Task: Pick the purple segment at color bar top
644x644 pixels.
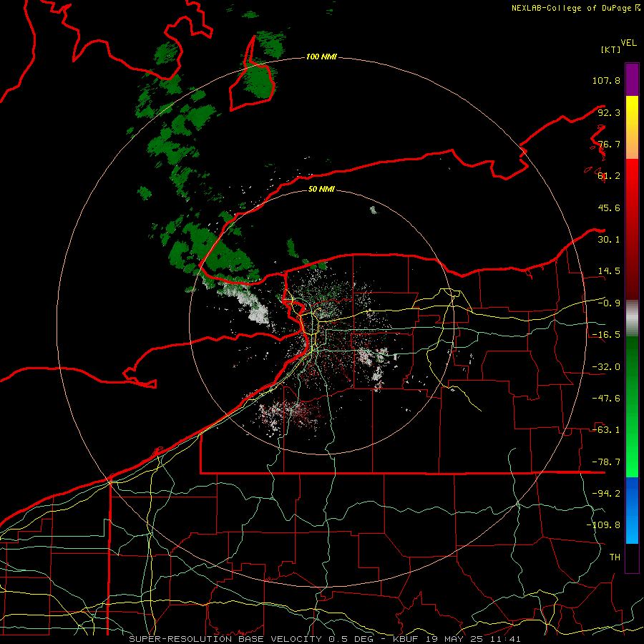Action: 632,79
